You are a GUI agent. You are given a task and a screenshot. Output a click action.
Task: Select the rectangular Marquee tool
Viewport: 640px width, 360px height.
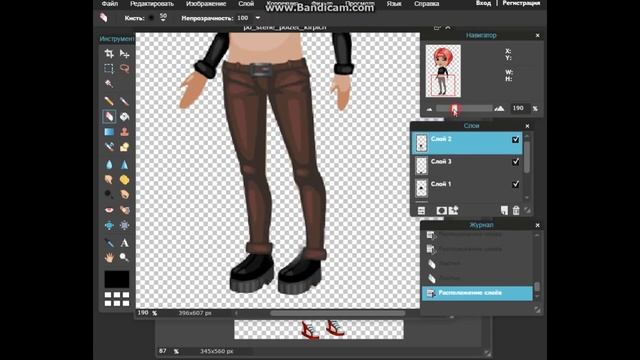pos(109,68)
